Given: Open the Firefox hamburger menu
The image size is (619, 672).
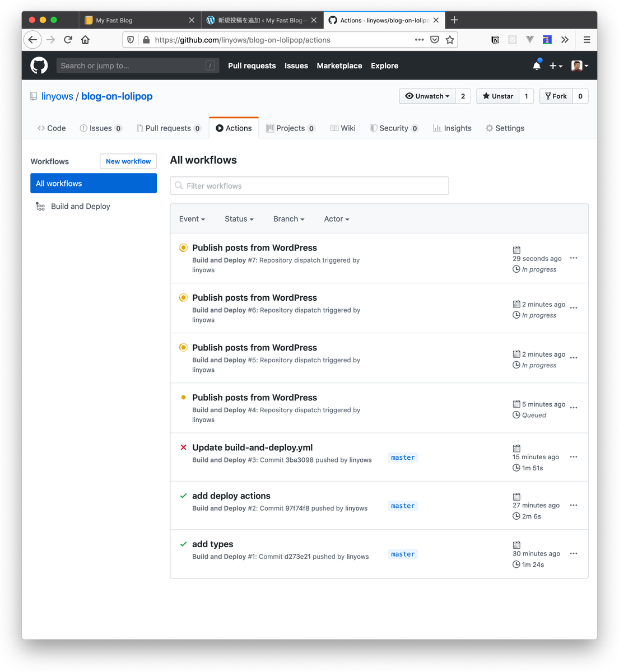Looking at the screenshot, I should click(587, 40).
